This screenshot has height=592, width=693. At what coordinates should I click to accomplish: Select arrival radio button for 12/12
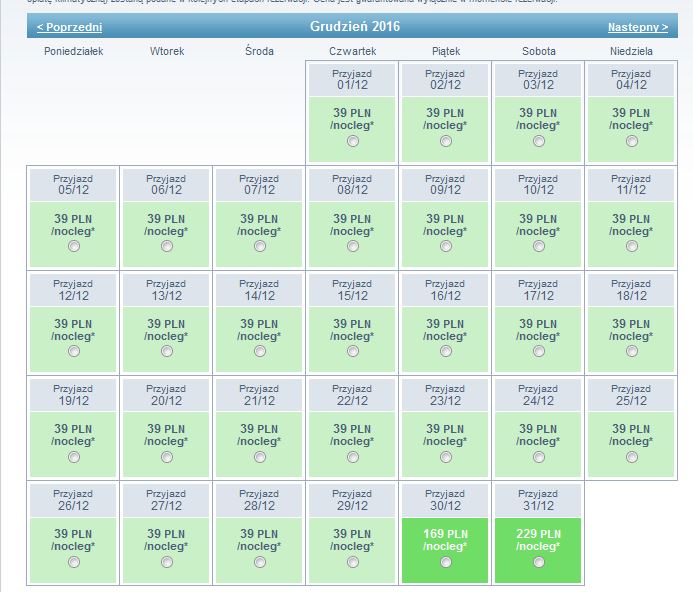click(x=74, y=351)
